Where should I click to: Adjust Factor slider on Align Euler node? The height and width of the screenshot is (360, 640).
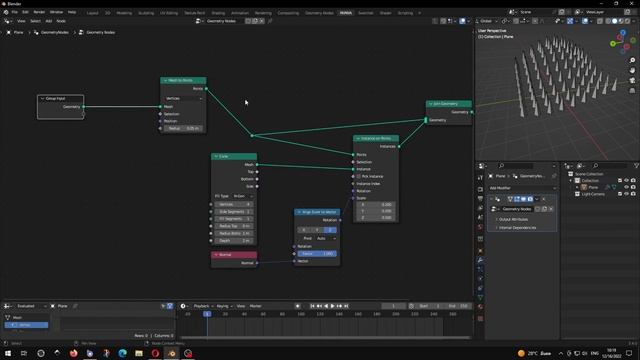(317, 254)
